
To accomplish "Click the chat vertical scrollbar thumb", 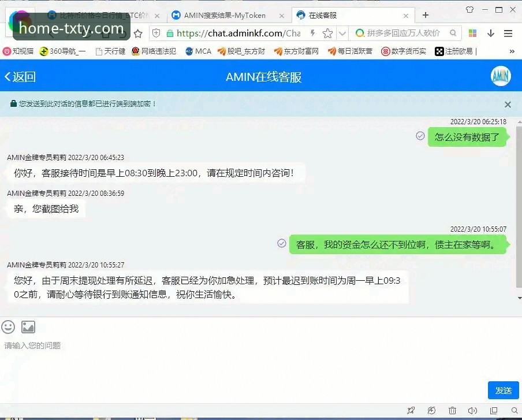I will pos(519,206).
